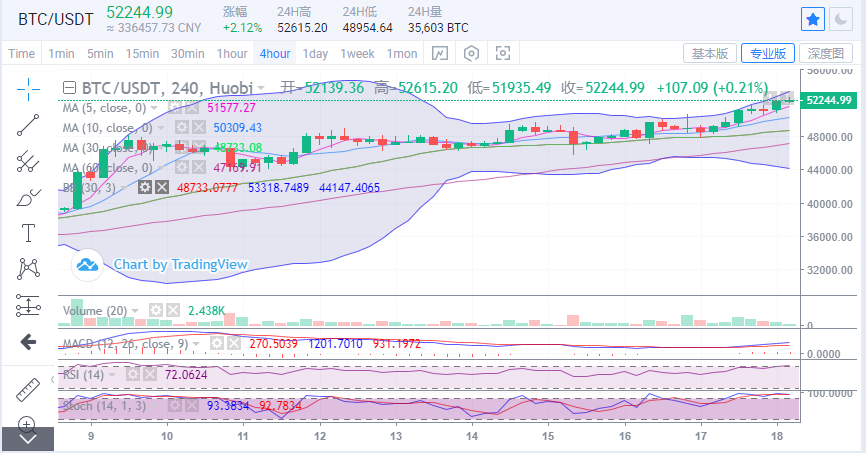Screen dimensions: 866x453
Task: Select the 4hour interval tab
Action: point(275,54)
